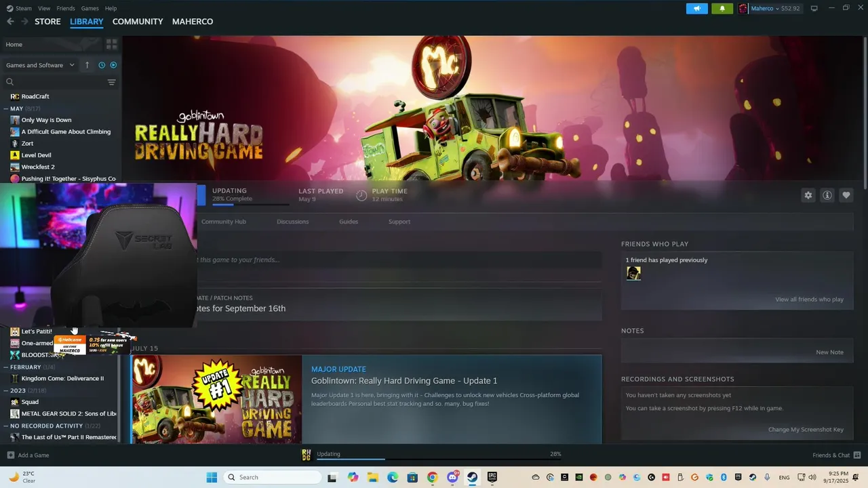Reverse sort order with up arrow
The image size is (868, 488).
pos(87,65)
